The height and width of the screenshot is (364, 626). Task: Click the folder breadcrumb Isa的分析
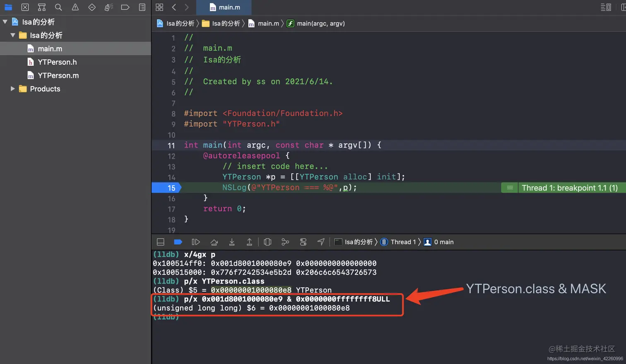point(221,24)
